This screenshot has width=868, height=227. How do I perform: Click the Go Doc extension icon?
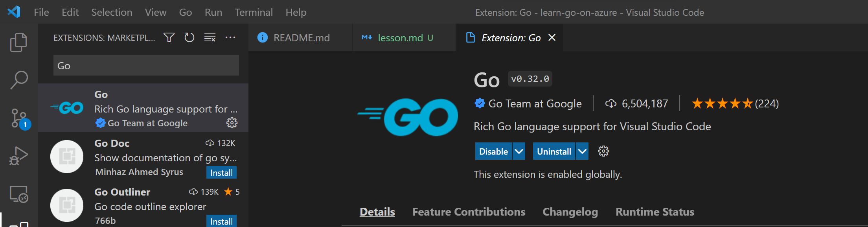coord(67,157)
